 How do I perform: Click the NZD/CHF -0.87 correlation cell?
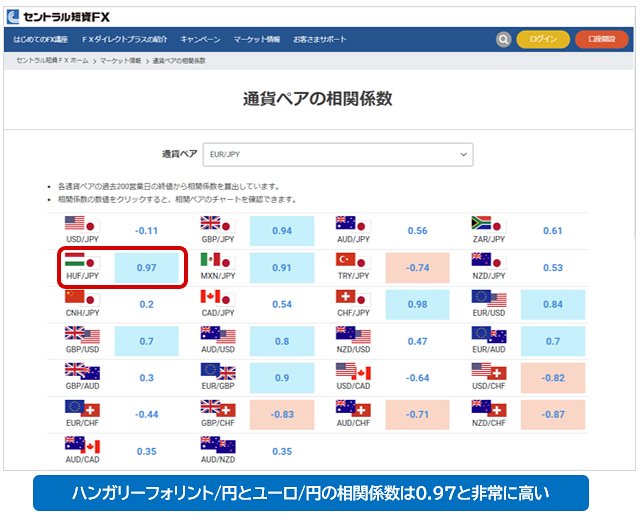coord(553,414)
